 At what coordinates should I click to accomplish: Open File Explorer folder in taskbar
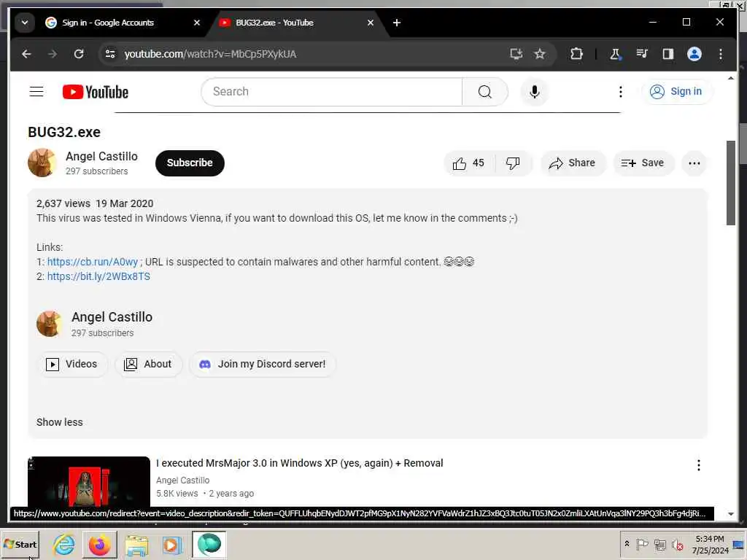tap(136, 544)
